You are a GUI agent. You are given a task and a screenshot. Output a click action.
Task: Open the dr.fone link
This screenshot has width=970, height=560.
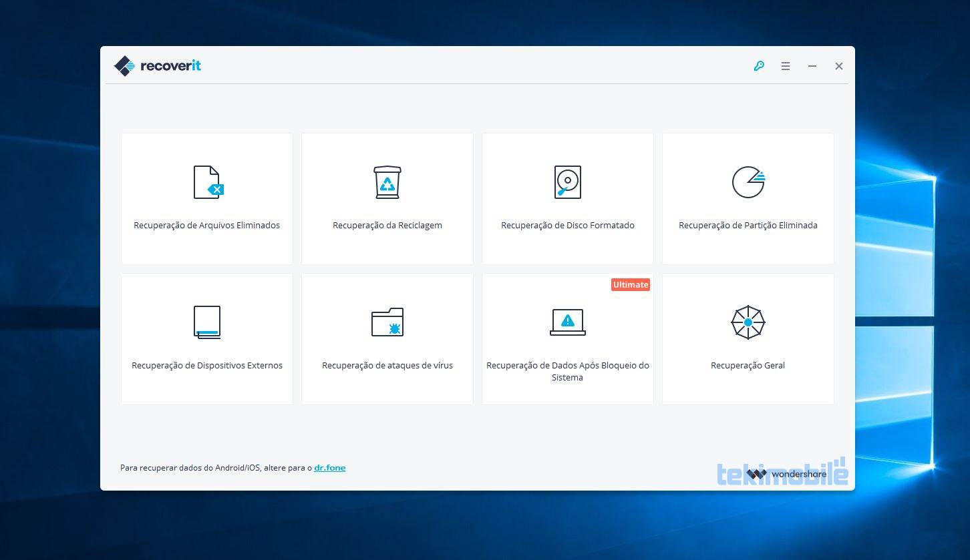(x=330, y=468)
